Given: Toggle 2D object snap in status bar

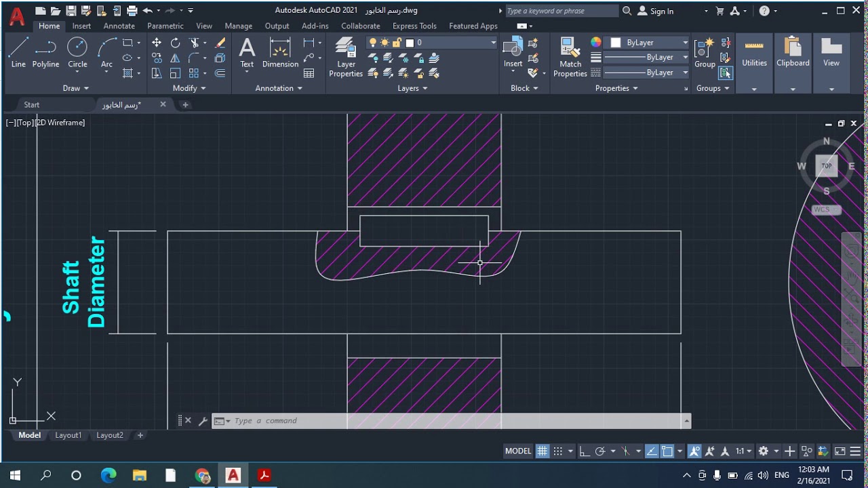Looking at the screenshot, I should (667, 451).
